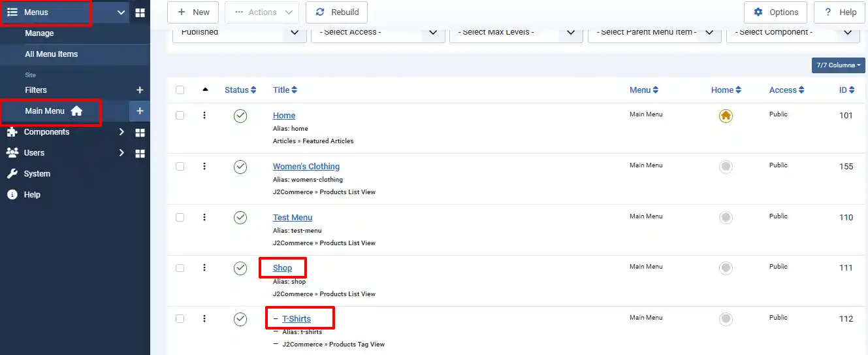This screenshot has width=868, height=355.
Task: Select the Women's Clothing row checkbox
Action: (x=180, y=166)
